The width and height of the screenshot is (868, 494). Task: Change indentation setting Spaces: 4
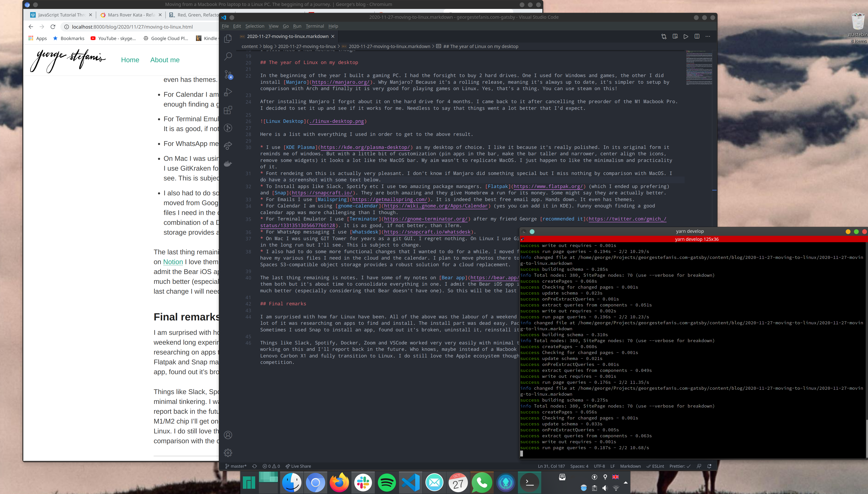click(579, 466)
